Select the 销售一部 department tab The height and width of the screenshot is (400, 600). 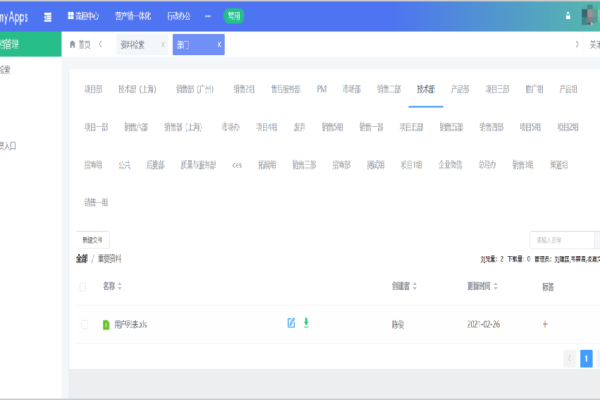(x=371, y=127)
